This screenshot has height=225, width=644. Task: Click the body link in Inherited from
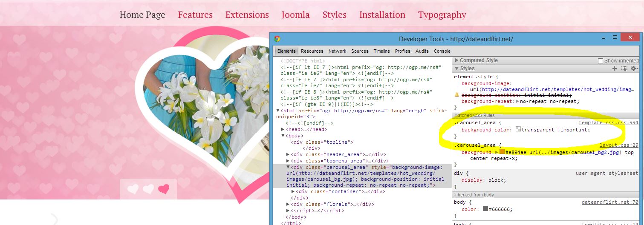(488, 195)
